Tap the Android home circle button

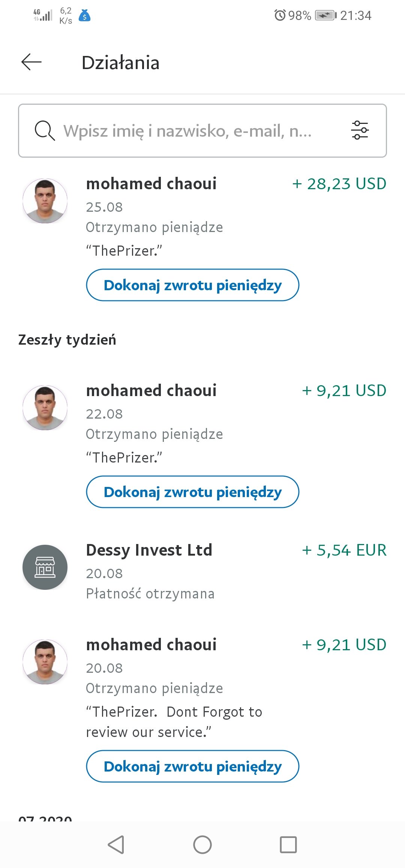pos(202,845)
